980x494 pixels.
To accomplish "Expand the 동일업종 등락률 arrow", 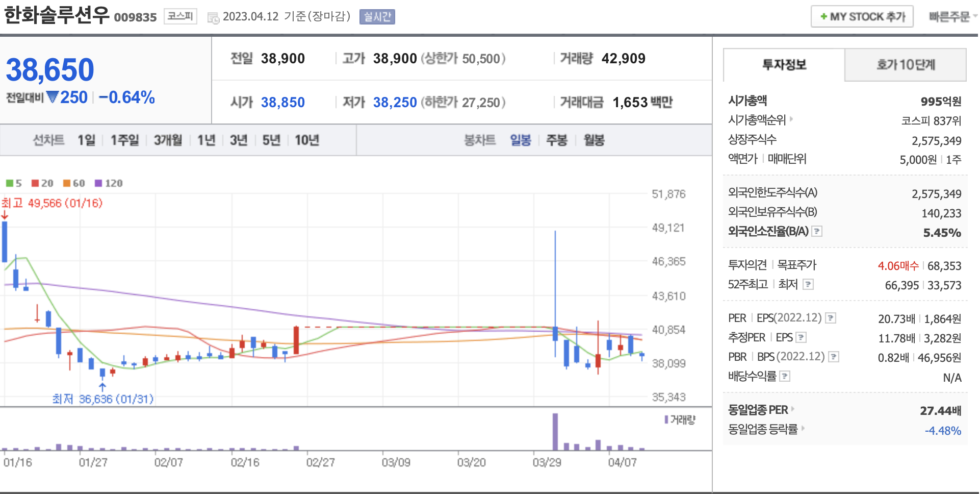I will point(803,428).
